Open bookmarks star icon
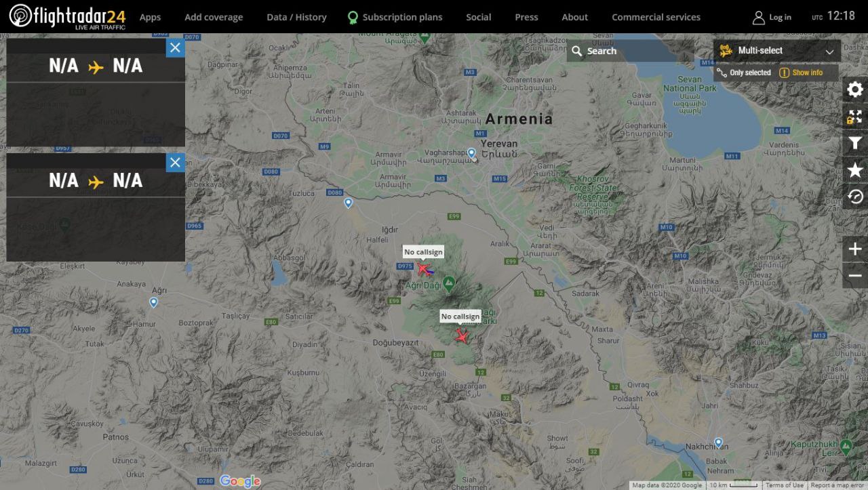 tap(855, 170)
